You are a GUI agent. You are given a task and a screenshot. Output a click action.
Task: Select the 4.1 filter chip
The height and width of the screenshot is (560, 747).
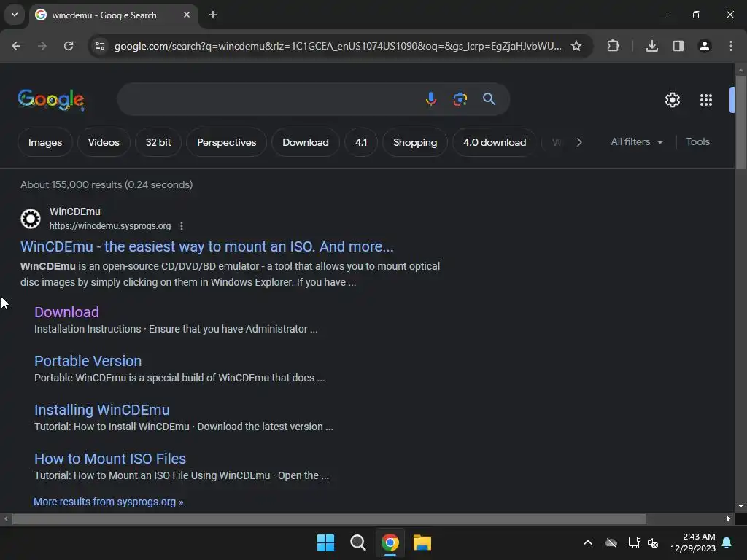click(x=361, y=142)
